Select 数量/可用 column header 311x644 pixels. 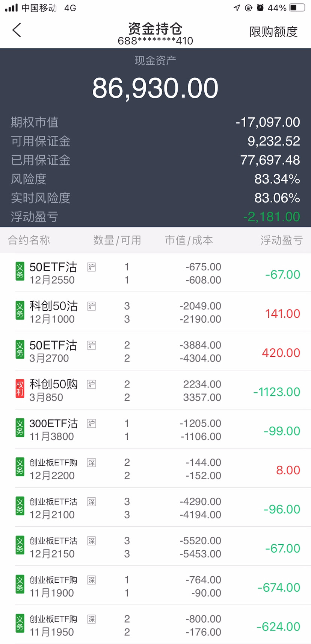pyautogui.click(x=117, y=240)
